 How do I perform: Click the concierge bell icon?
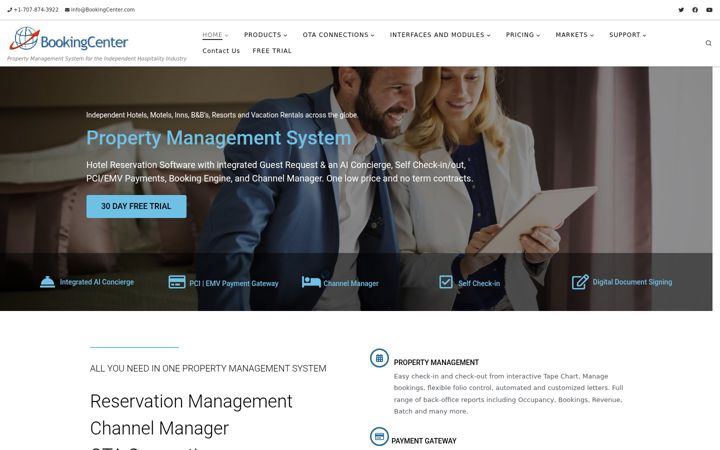(x=47, y=282)
